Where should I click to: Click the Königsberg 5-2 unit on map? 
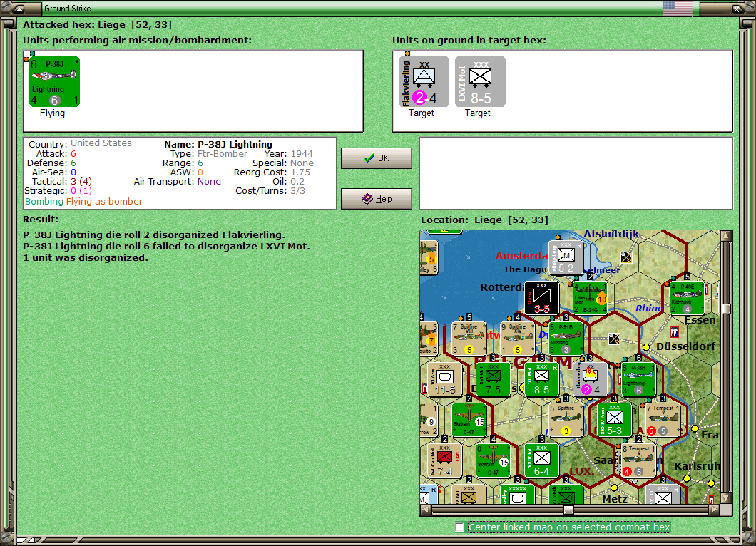[566, 258]
